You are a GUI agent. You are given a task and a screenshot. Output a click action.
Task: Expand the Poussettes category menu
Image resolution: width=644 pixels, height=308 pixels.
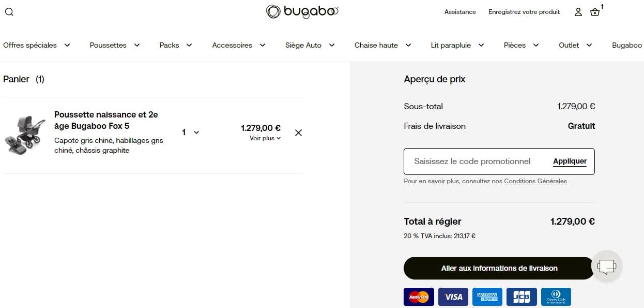114,45
